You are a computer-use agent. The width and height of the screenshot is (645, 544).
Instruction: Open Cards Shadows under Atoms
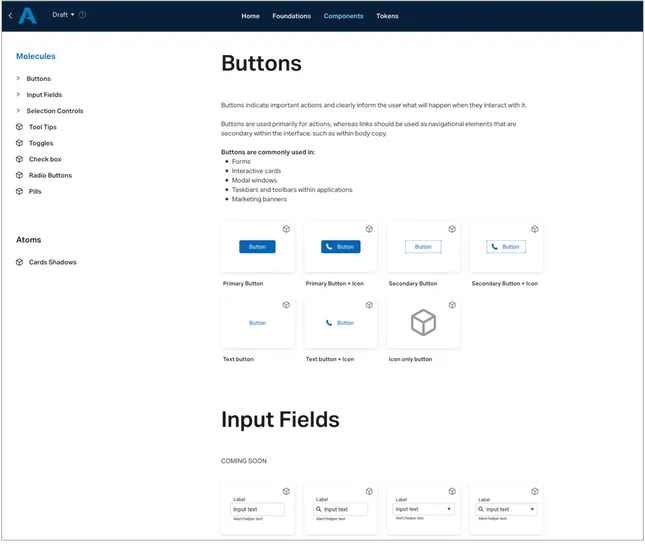coord(52,262)
